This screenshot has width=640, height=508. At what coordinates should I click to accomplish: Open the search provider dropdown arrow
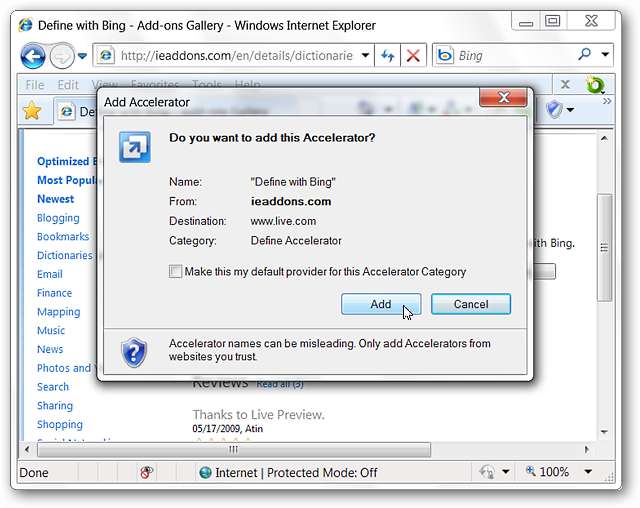(605, 54)
